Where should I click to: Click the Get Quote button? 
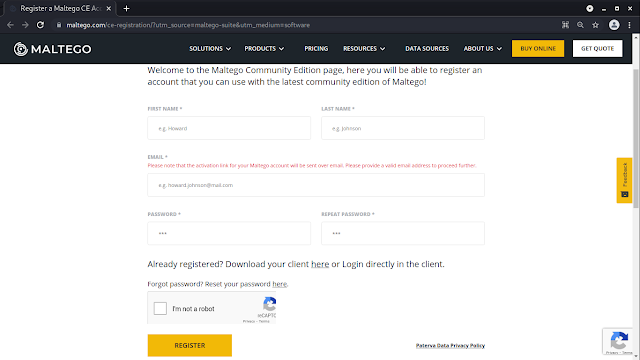point(598,49)
